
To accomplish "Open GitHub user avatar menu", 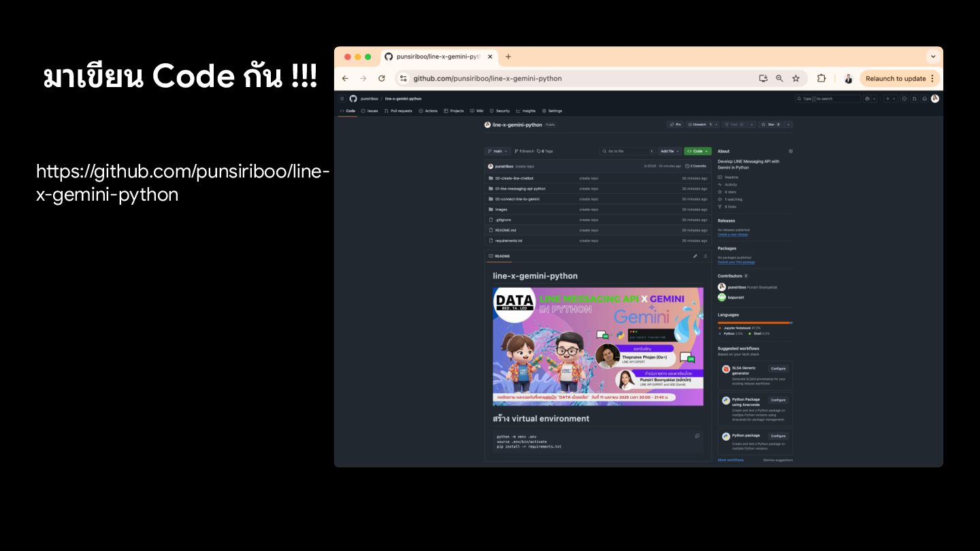I will (x=935, y=99).
